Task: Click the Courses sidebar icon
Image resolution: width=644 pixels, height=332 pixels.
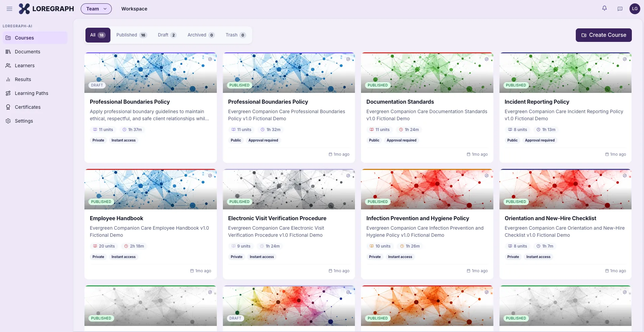Action: [x=8, y=38]
